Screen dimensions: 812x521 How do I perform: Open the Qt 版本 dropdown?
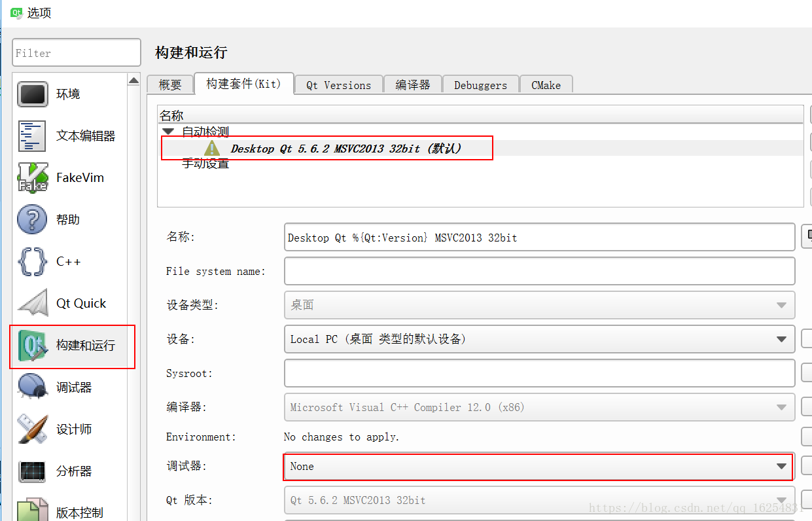click(539, 500)
